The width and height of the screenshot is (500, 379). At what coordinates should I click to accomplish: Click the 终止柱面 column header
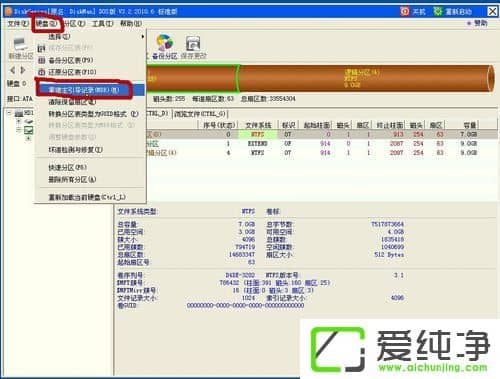[x=390, y=125]
